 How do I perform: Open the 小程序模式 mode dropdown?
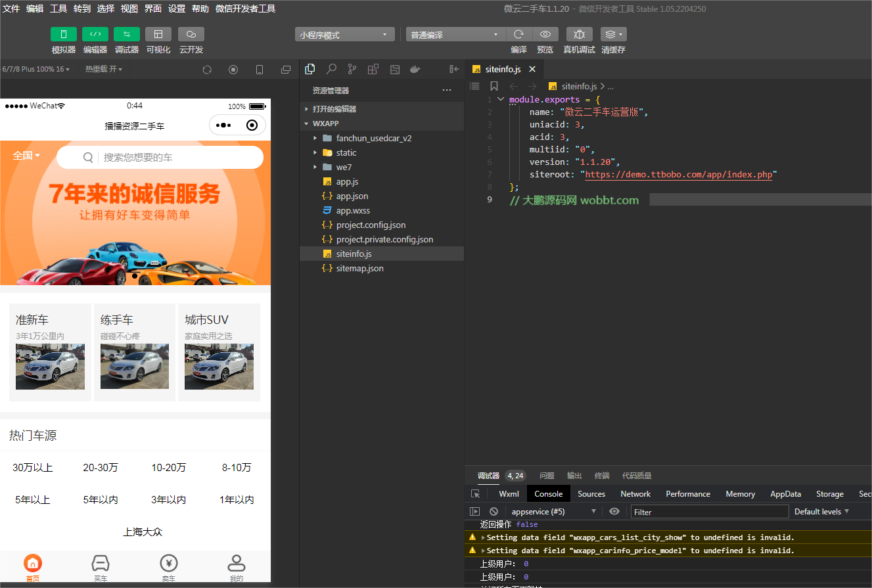[344, 34]
